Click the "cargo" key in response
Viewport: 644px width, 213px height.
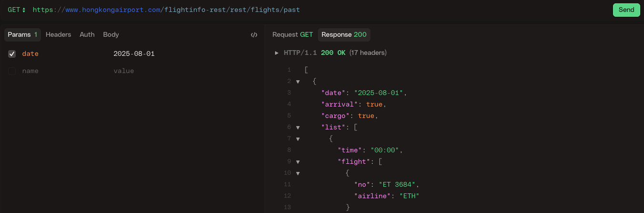(336, 116)
